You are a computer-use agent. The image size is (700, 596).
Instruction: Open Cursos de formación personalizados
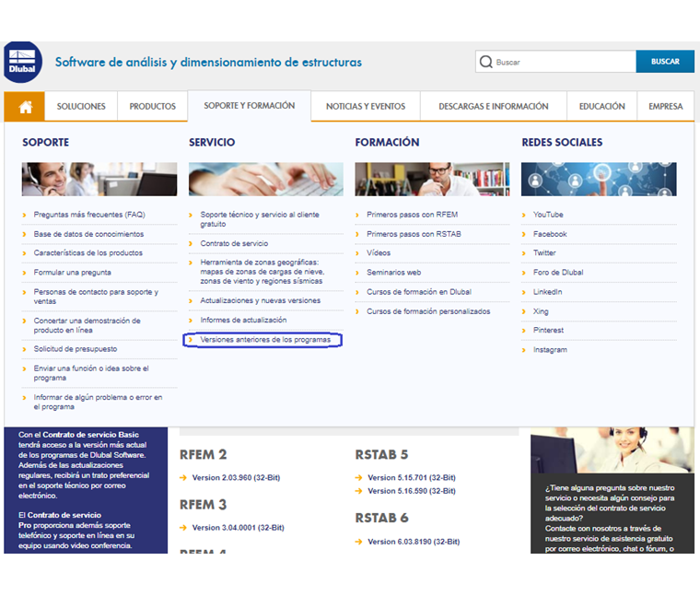pyautogui.click(x=428, y=311)
